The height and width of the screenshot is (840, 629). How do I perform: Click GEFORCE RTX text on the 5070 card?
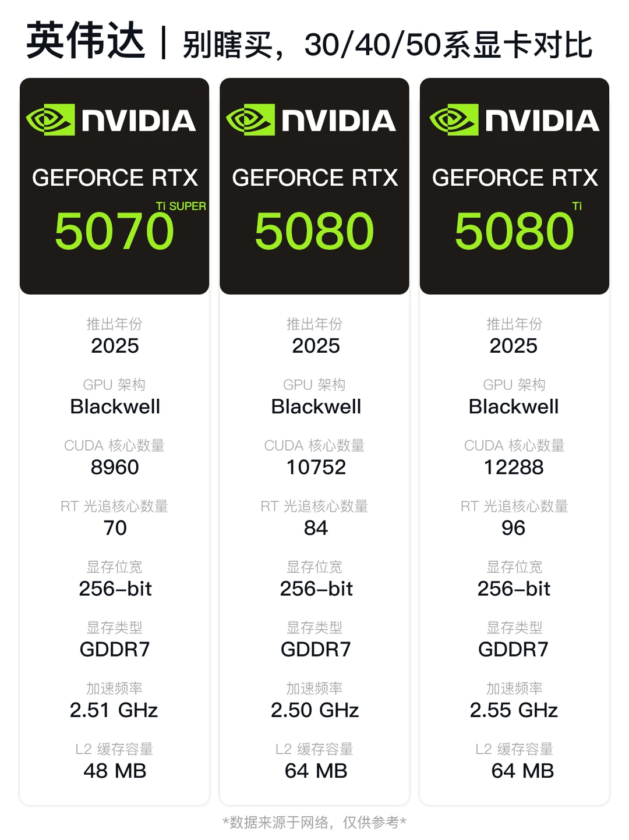115,178
